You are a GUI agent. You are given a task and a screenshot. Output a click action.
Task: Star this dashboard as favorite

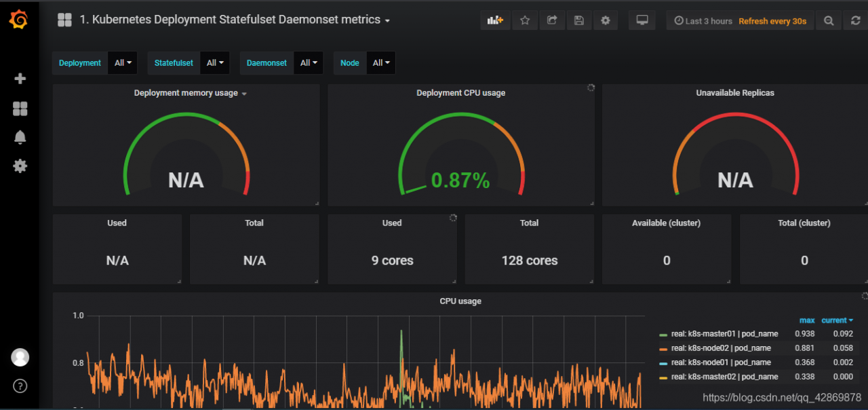[x=525, y=20]
